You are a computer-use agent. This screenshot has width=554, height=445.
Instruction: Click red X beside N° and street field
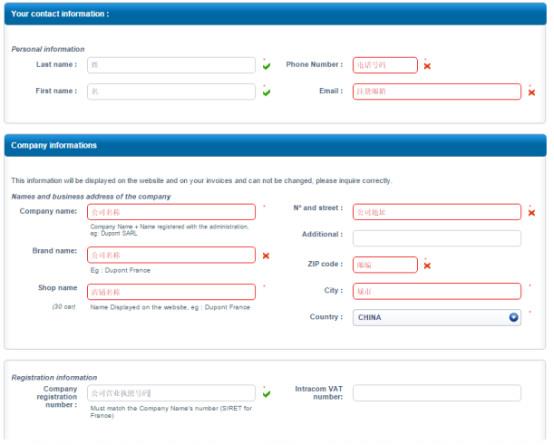coord(531,213)
